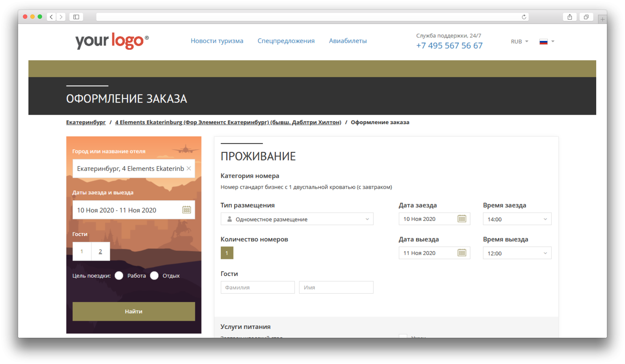
Task: Click the Дата заезда 10 Ноя 2020 field
Action: pyautogui.click(x=434, y=219)
